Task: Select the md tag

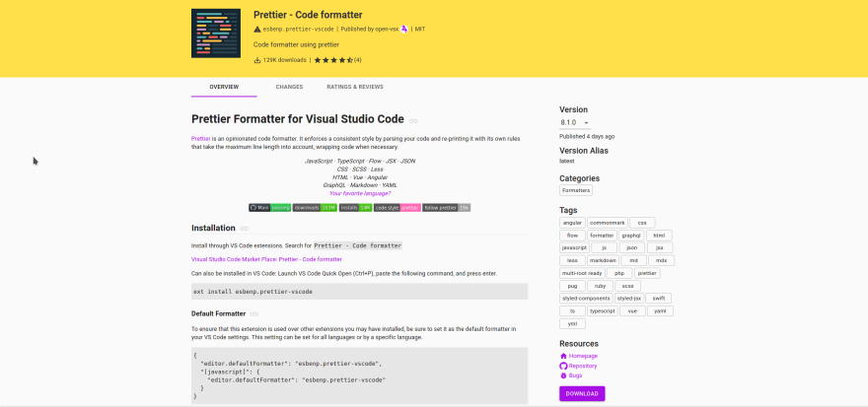Action: pos(634,260)
